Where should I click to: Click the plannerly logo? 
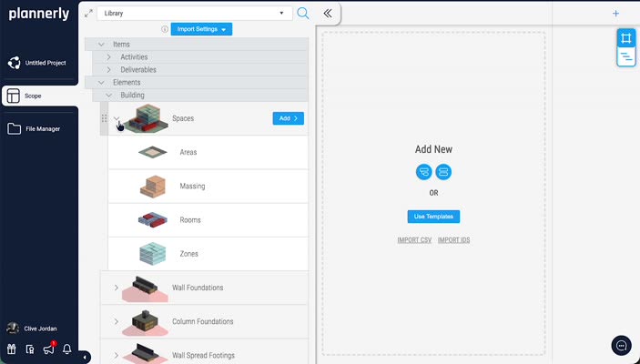point(39,14)
